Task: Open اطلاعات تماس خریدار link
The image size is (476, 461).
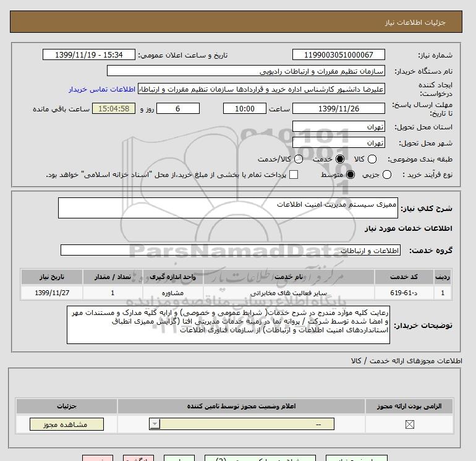Action: (102, 89)
